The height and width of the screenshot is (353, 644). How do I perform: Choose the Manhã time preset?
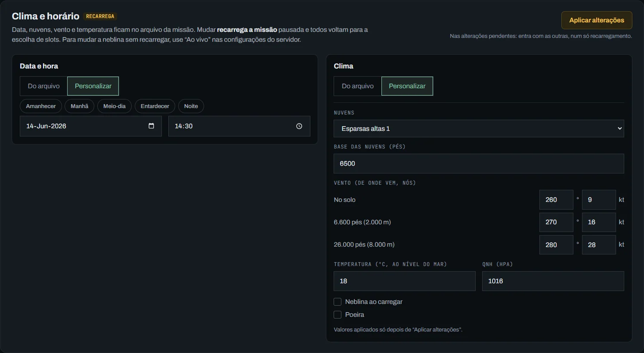(x=80, y=106)
